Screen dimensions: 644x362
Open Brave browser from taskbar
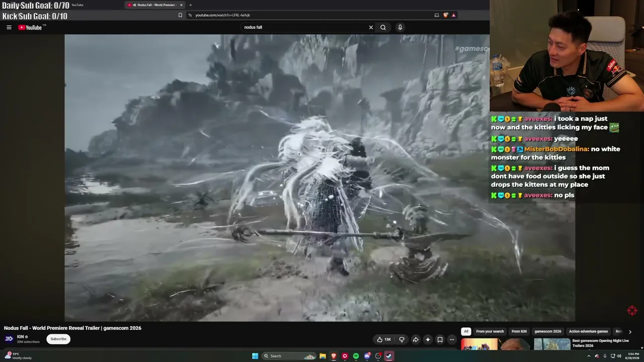pos(334,356)
